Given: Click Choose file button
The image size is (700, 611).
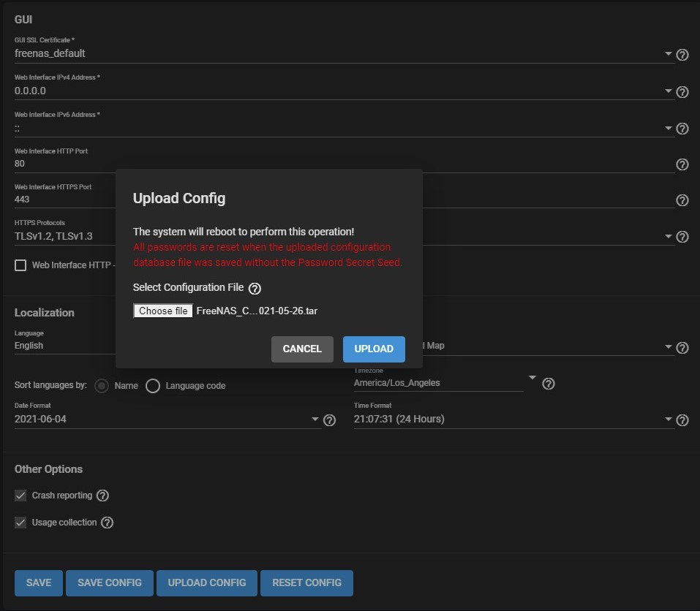Looking at the screenshot, I should [163, 311].
